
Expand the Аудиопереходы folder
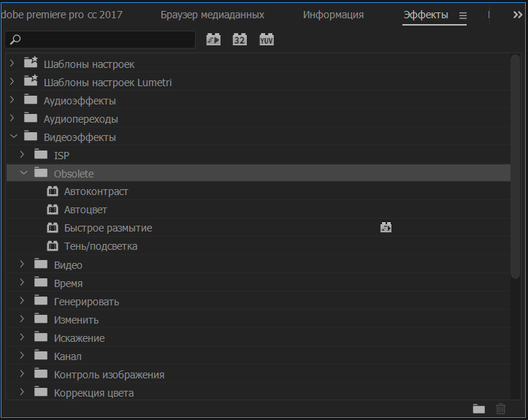[12, 118]
